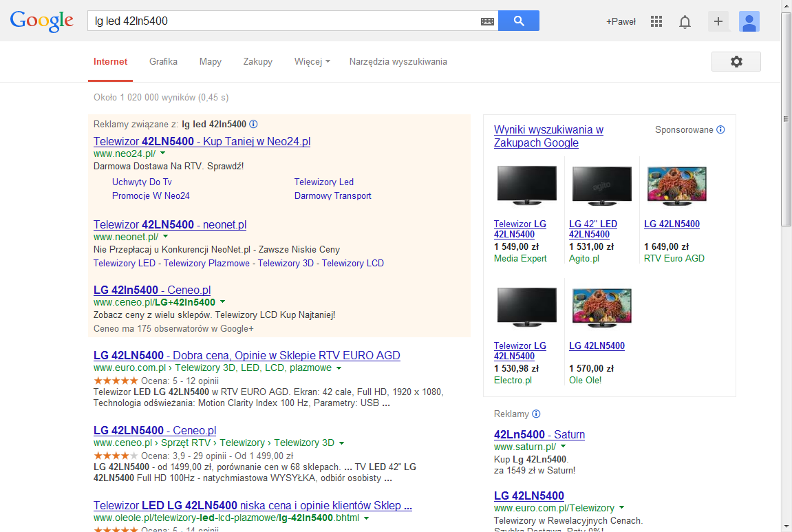This screenshot has width=792, height=532.
Task: Open LG 42LN5400 euro.com.pl sidebar ad
Action: 529,496
